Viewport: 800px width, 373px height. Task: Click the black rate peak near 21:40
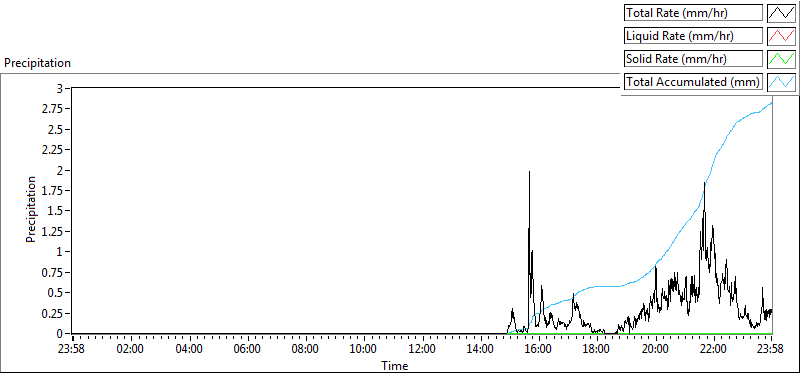pyautogui.click(x=705, y=184)
